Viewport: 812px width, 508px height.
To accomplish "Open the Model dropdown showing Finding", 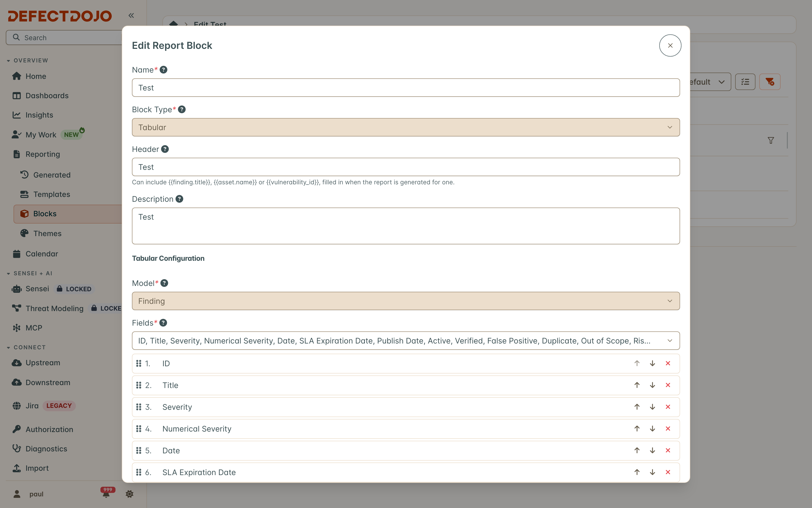I will (x=406, y=301).
